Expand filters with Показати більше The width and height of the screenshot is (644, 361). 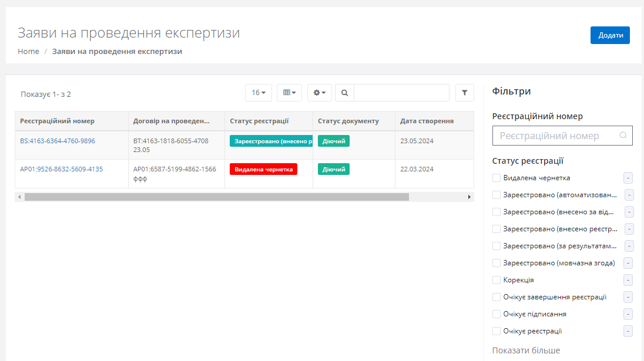(x=526, y=350)
